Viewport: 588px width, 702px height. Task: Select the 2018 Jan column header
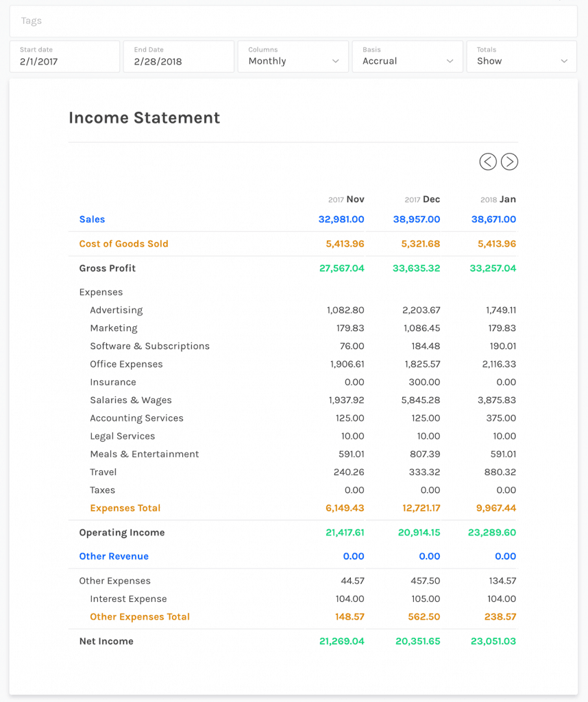(498, 199)
